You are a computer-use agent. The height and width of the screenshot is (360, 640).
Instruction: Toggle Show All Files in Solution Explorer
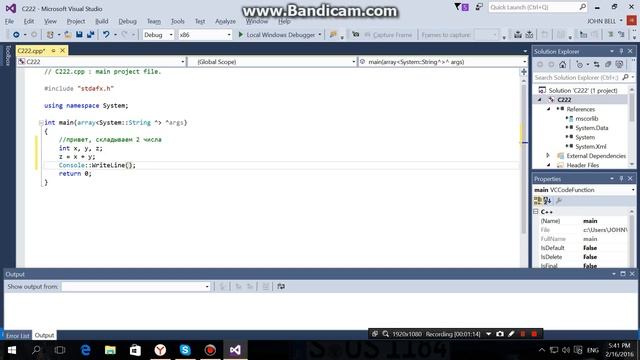click(x=619, y=64)
